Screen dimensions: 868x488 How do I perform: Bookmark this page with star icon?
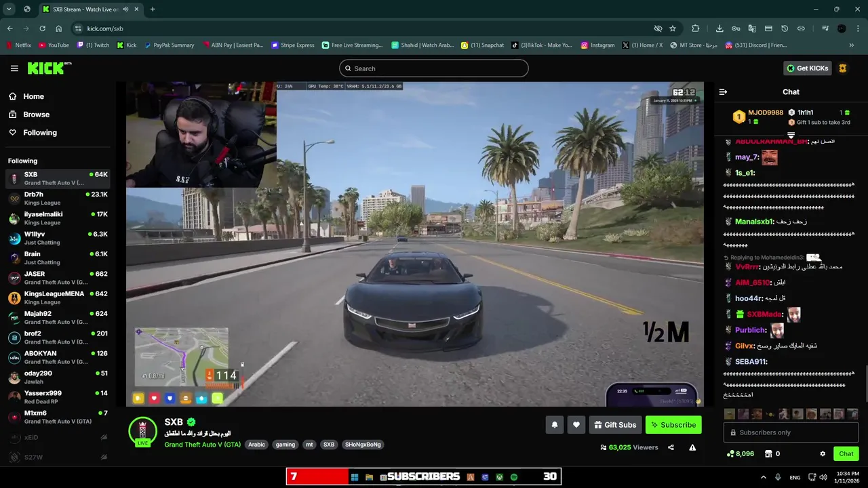tap(673, 28)
